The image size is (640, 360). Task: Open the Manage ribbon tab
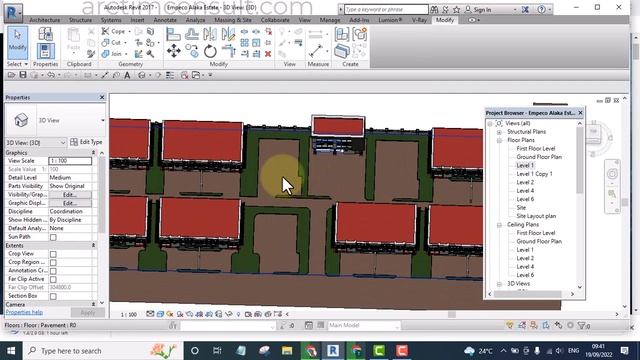pyautogui.click(x=330, y=20)
